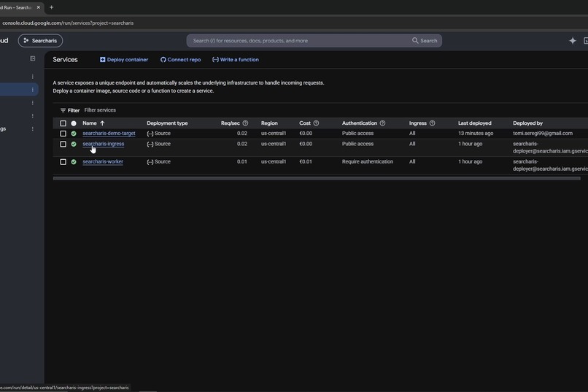
Task: Open the searcharis-worker service link
Action: pyautogui.click(x=103, y=161)
